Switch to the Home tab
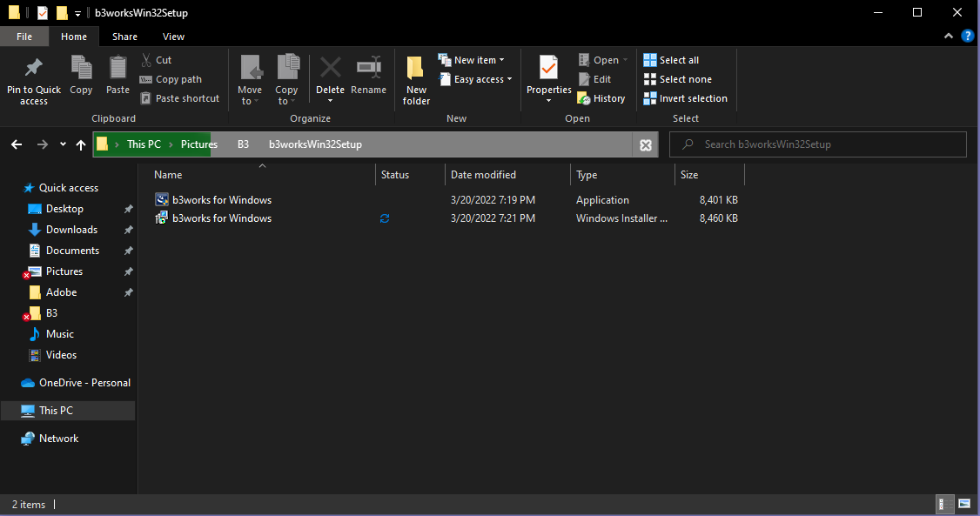 point(74,37)
